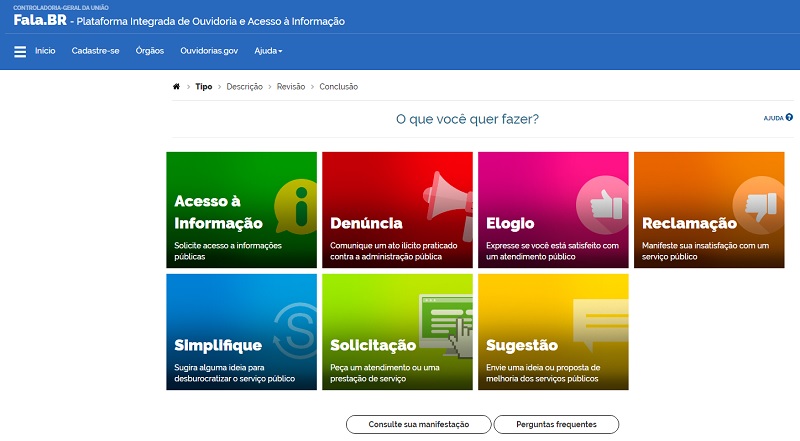The image size is (800, 441).
Task: Select the Tipo breadcrumb step
Action: [x=204, y=86]
